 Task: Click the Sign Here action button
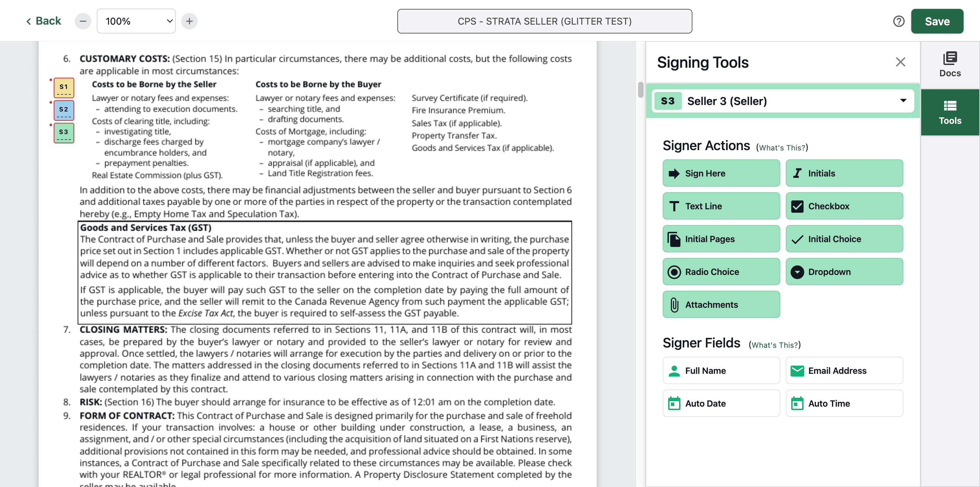(x=721, y=173)
